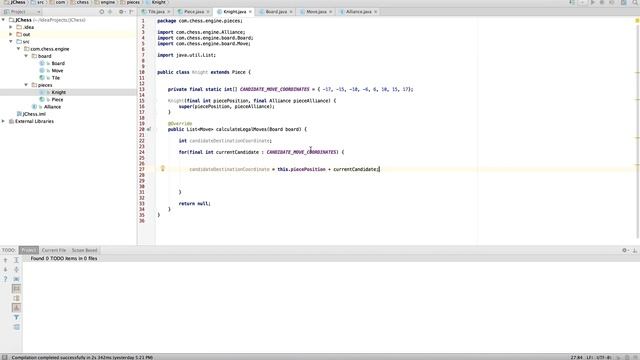
Task: Switch TODO panel to Scope Based tab
Action: (84, 250)
